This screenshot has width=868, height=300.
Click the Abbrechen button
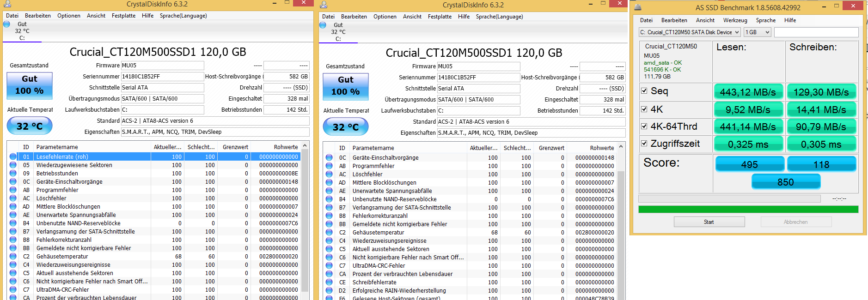tap(796, 222)
